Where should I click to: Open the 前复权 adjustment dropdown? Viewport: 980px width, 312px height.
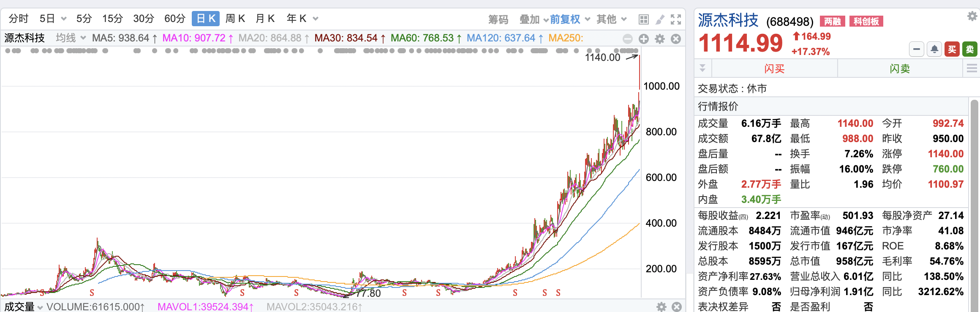tap(569, 19)
